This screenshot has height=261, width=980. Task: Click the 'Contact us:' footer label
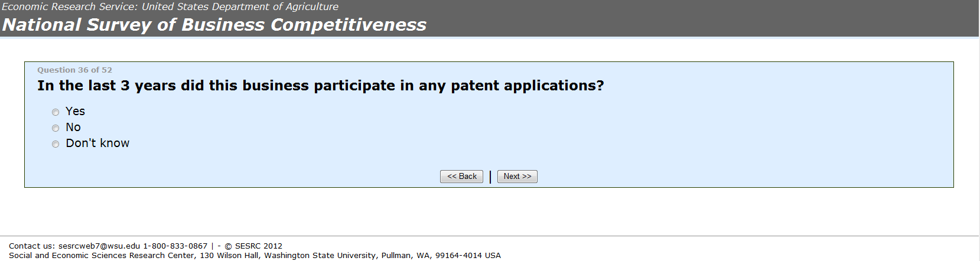pyautogui.click(x=32, y=246)
